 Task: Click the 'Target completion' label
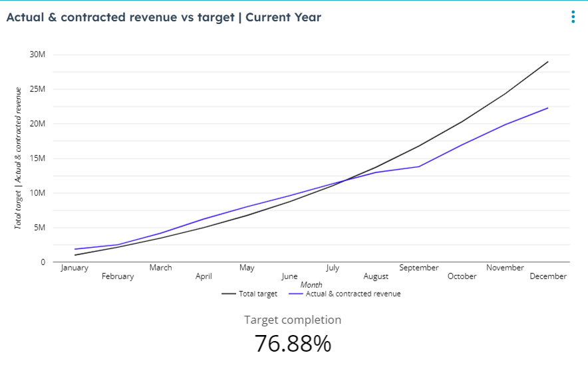coord(293,320)
